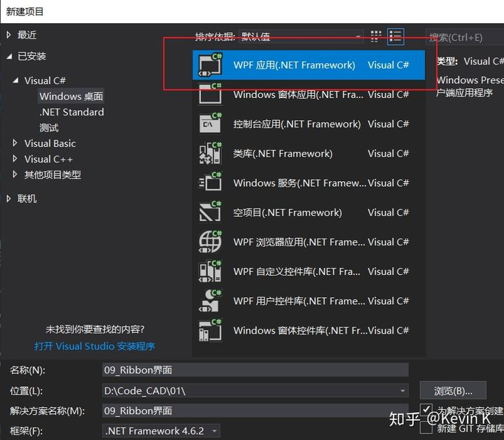
Task: Click the WPF 浏览器应用 globe icon
Action: tap(210, 242)
